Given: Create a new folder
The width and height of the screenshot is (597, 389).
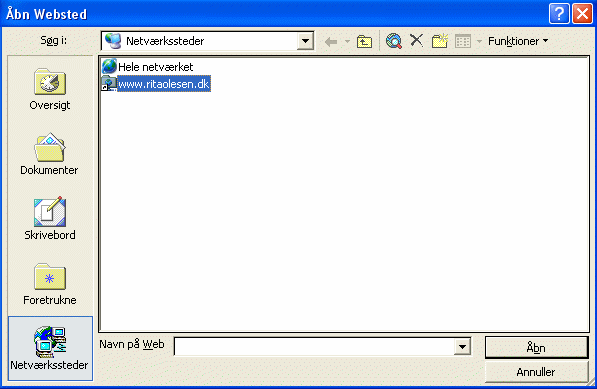Looking at the screenshot, I should click(440, 41).
